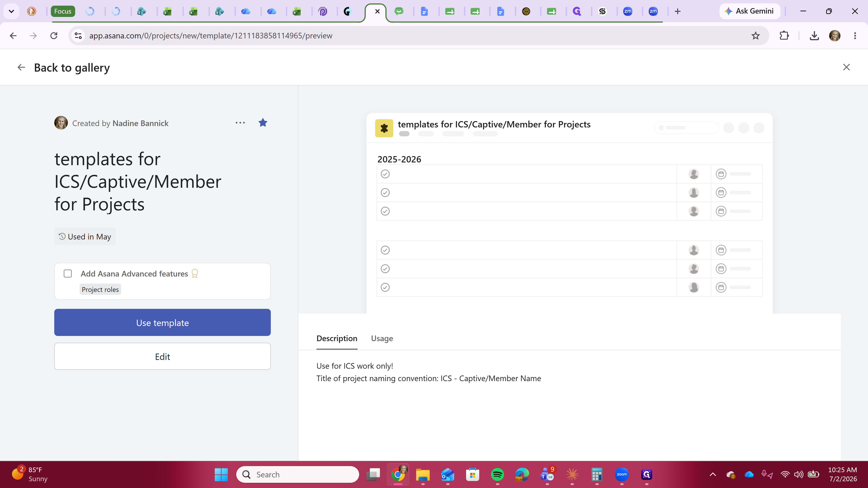Open Microsoft Teams from taskbar

click(x=547, y=474)
